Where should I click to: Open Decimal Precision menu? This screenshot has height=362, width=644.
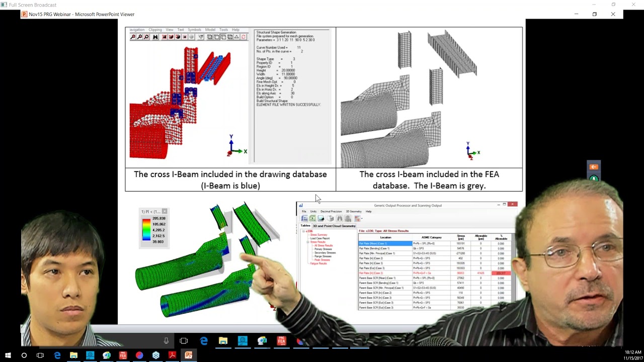331,212
